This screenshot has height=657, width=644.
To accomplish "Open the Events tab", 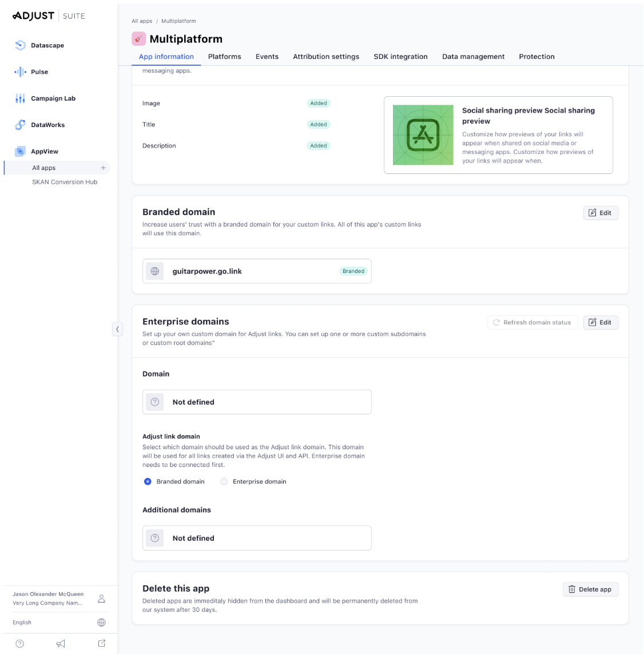I will coord(267,57).
